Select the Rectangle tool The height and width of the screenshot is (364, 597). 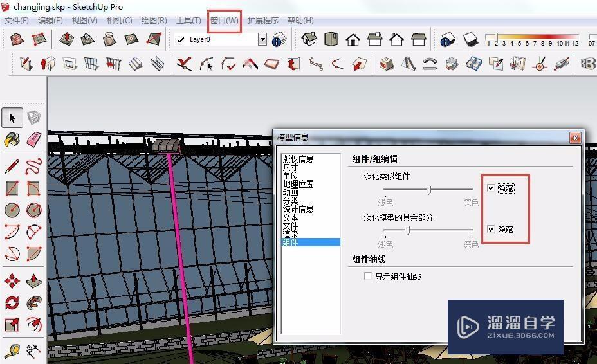(12, 188)
